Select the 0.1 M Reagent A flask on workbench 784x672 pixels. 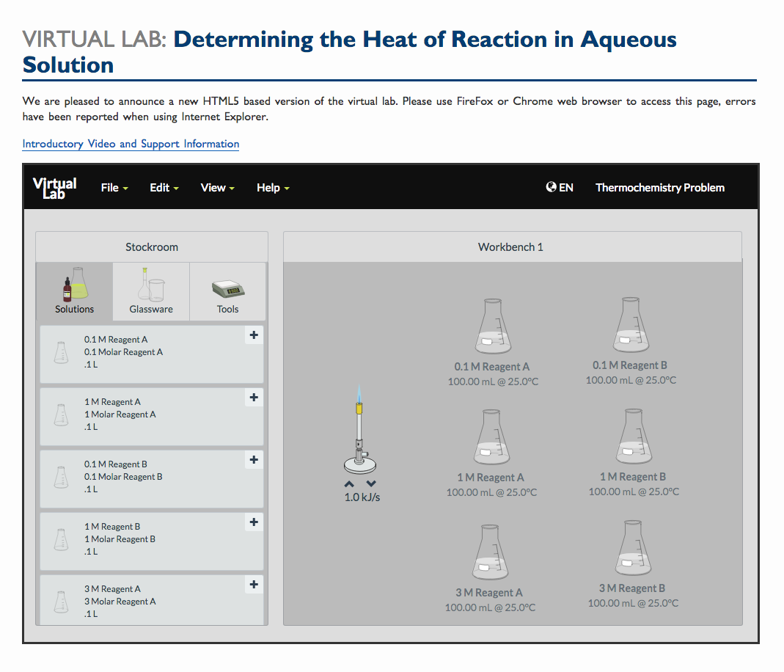click(491, 325)
